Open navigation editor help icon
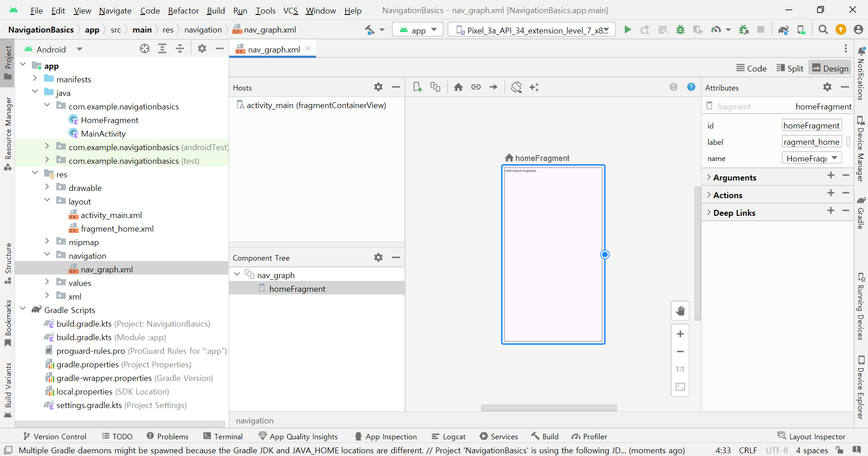This screenshot has height=456, width=868. pos(691,87)
